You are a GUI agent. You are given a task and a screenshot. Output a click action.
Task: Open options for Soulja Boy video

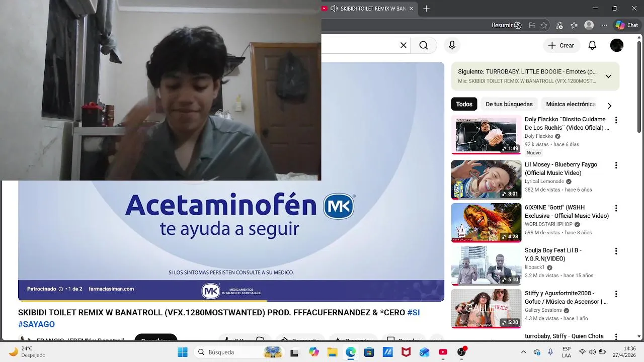(616, 251)
